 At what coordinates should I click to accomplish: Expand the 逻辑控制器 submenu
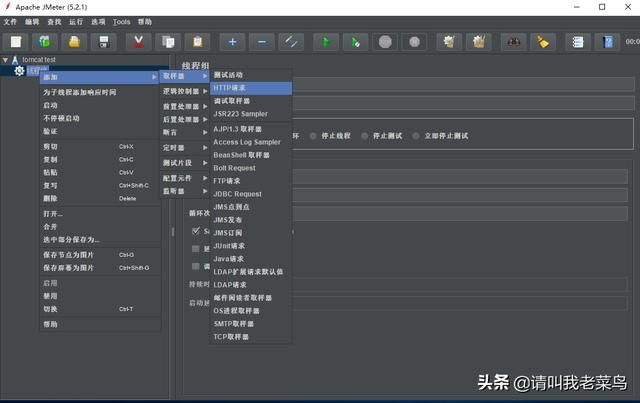[x=185, y=91]
